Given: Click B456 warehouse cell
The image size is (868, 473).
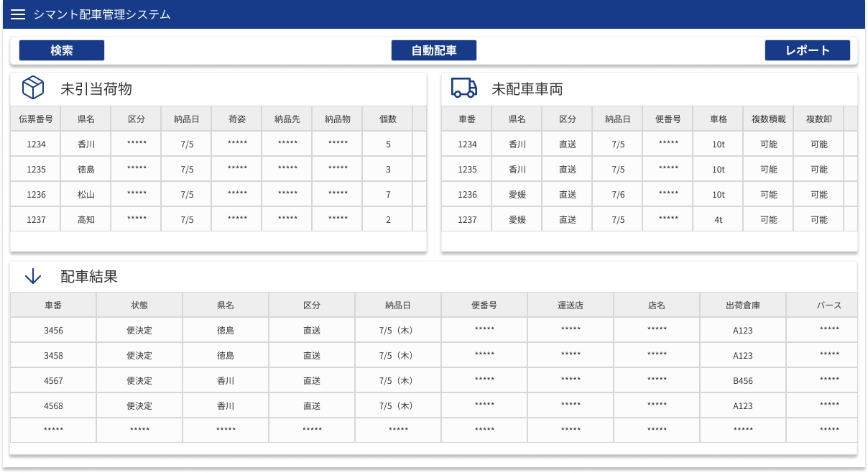Looking at the screenshot, I should pos(743,380).
